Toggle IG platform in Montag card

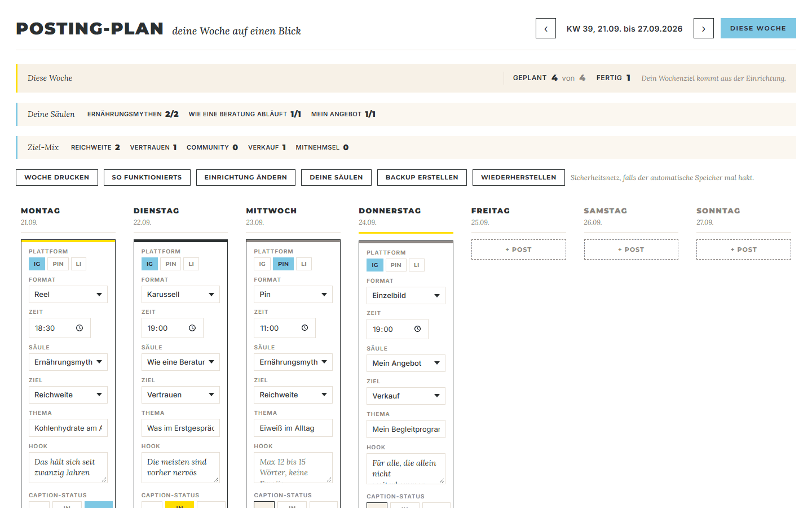(37, 264)
